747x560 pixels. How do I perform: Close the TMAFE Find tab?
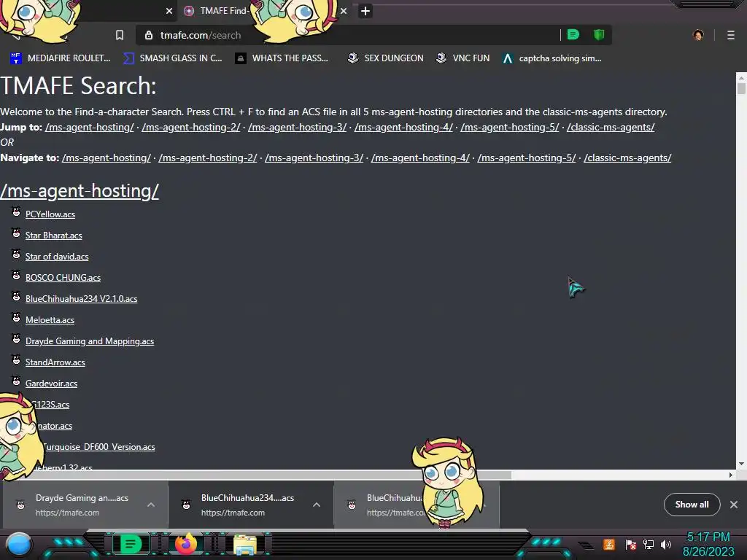tap(344, 11)
